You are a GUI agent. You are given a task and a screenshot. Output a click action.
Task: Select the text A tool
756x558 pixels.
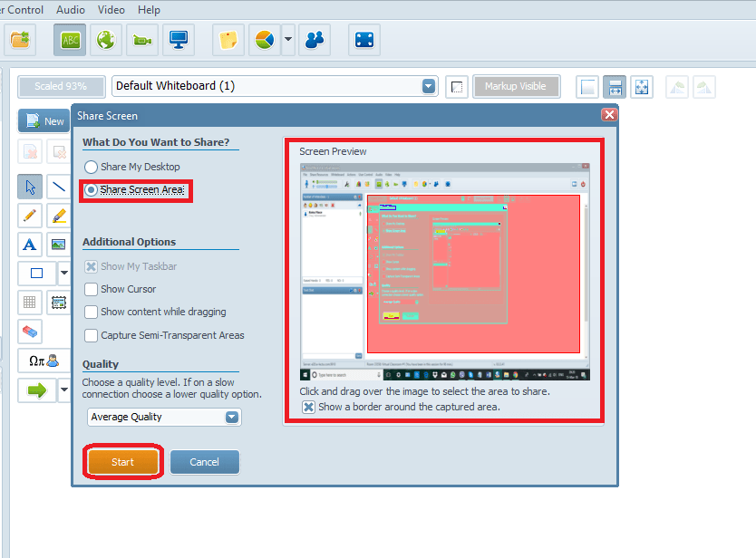tap(30, 245)
